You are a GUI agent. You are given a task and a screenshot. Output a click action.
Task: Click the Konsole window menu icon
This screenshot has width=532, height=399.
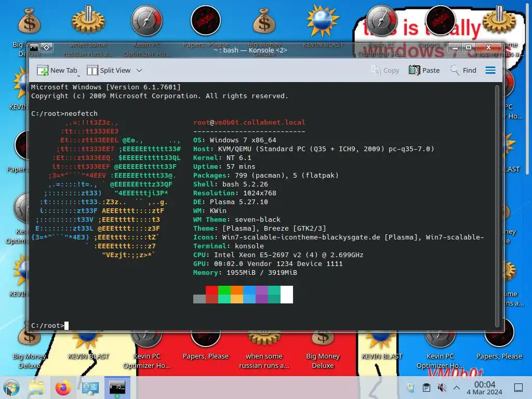[34, 47]
